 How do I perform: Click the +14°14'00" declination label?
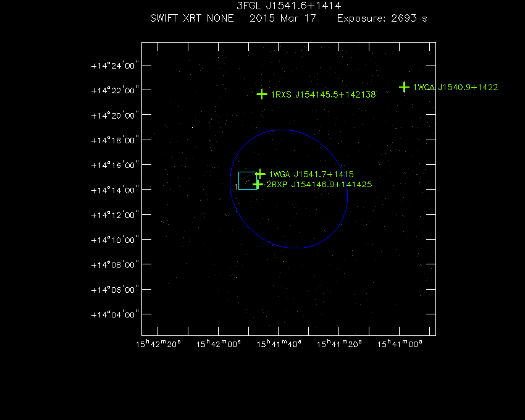click(x=115, y=190)
